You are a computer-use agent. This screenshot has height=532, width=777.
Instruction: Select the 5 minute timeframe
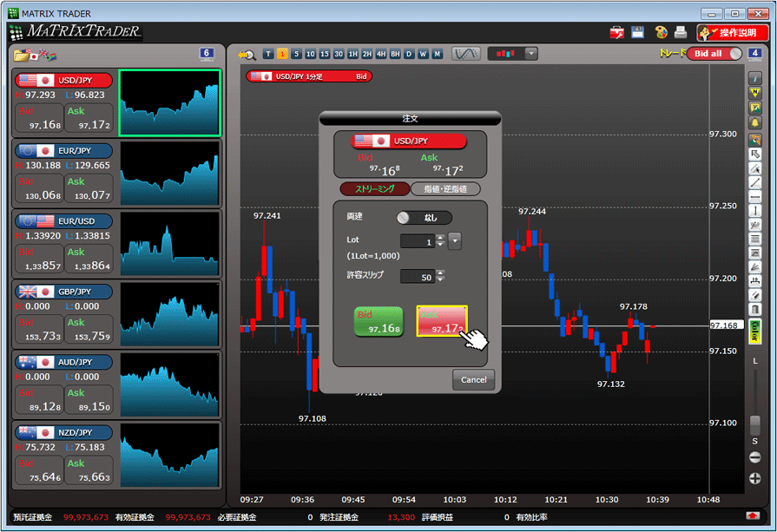pos(296,54)
